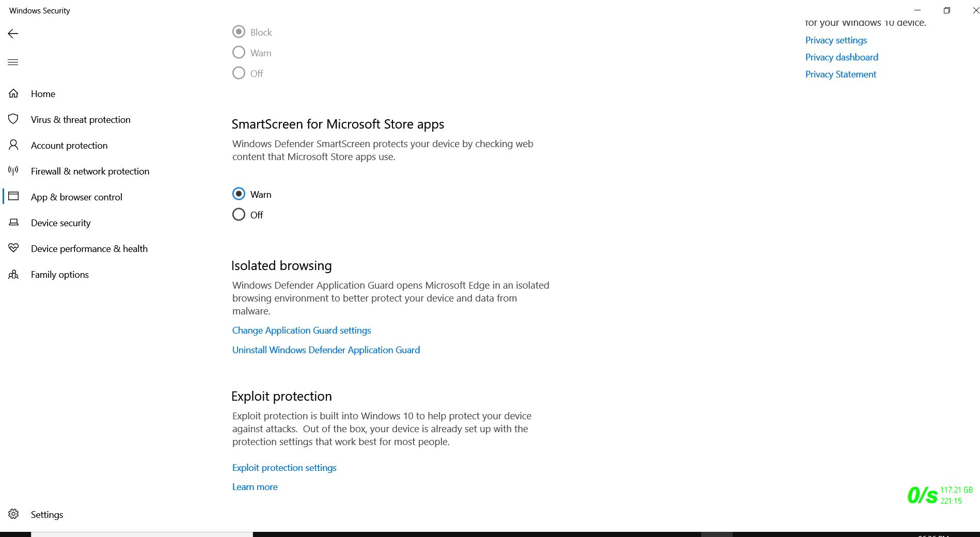Switch to the Home section
The height and width of the screenshot is (537, 980).
pyautogui.click(x=43, y=93)
